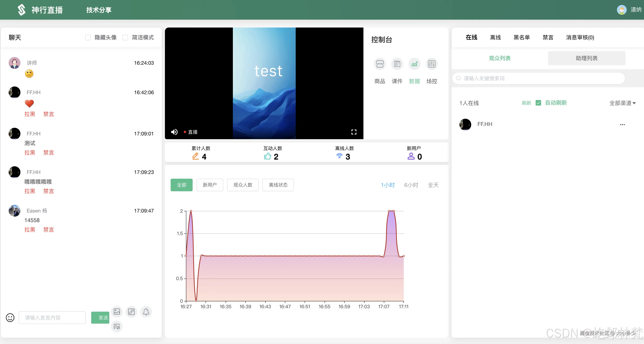Click the link attachment icon in chat
Image resolution: width=644 pixels, height=344 pixels.
(131, 311)
